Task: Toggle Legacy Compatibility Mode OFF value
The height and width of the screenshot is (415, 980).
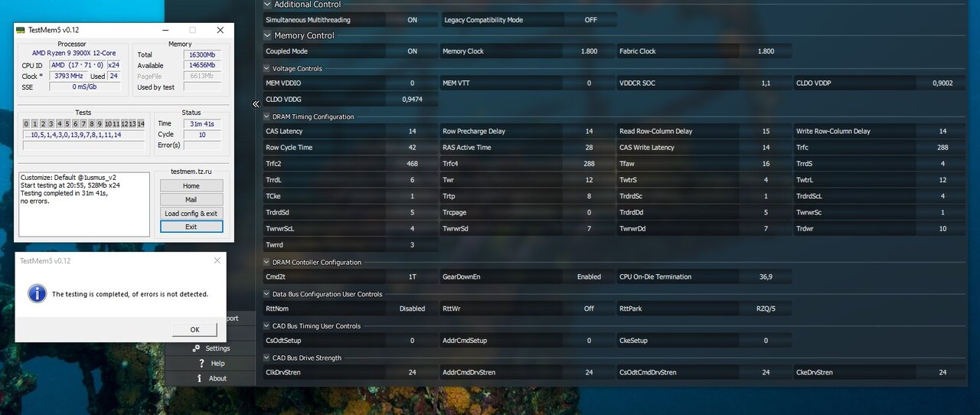Action: coord(590,20)
